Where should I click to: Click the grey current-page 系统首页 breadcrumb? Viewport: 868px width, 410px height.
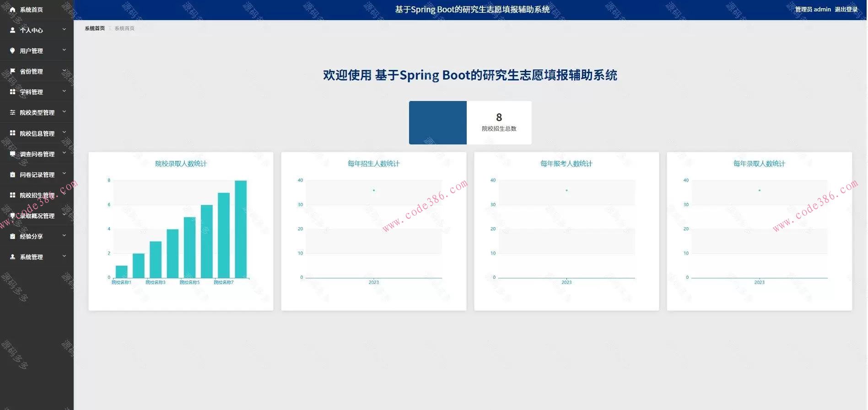[x=124, y=28]
